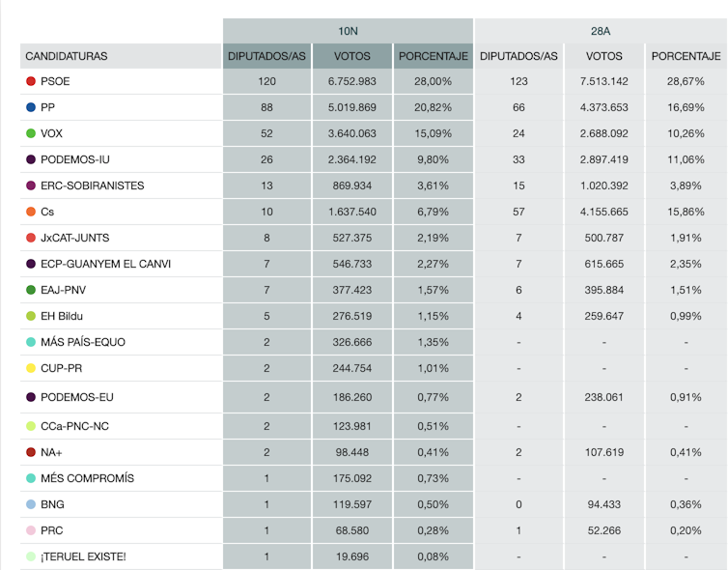Click the teal MÁS PAÍS-EQUO dot
This screenshot has width=728, height=570.
(x=31, y=342)
